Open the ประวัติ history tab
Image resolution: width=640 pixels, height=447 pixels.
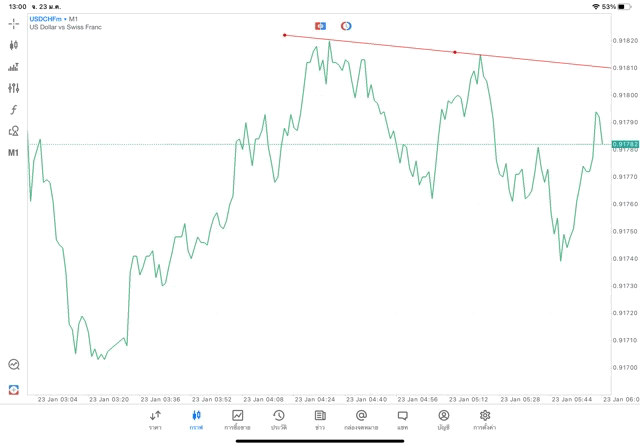[278, 419]
